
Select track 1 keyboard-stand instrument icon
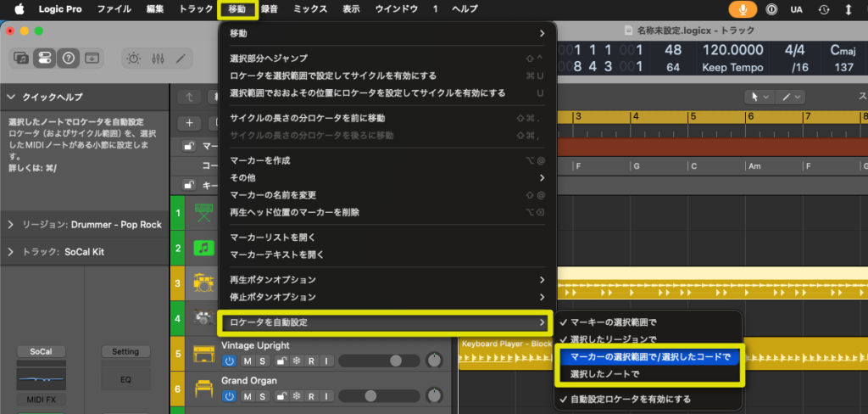[204, 212]
